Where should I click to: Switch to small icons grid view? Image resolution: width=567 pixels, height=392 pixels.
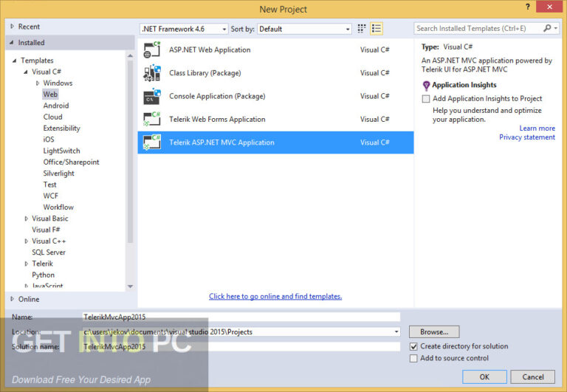click(362, 29)
